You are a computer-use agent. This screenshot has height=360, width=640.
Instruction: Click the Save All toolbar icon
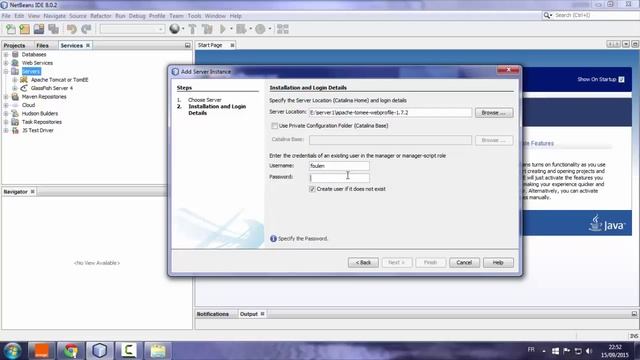(53, 29)
